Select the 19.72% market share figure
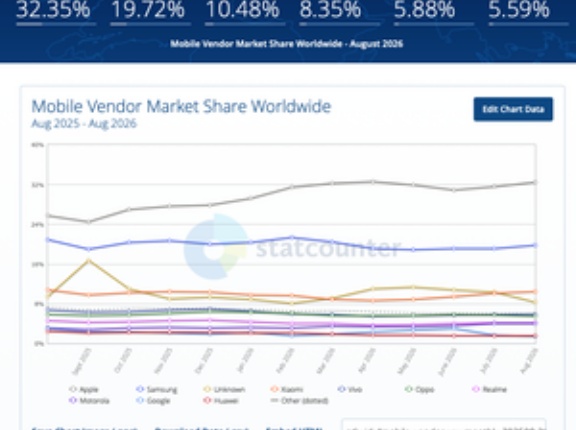 (x=148, y=9)
